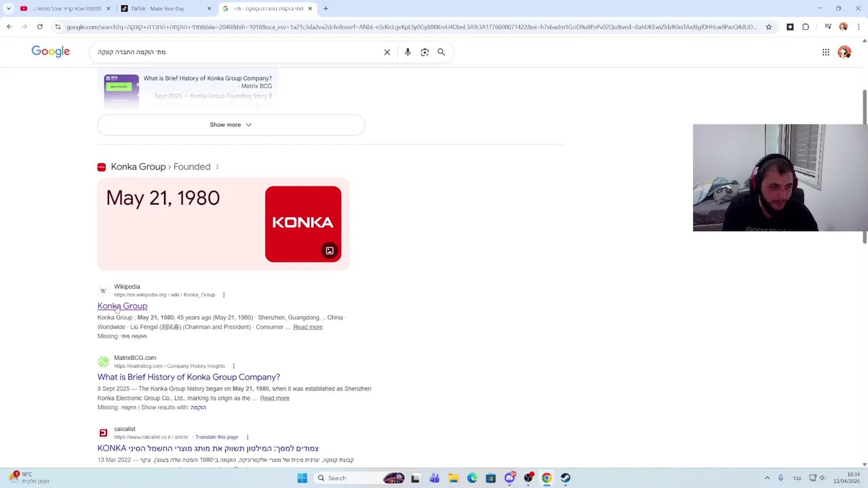
Task: Open Google account profile picture
Action: point(844,52)
